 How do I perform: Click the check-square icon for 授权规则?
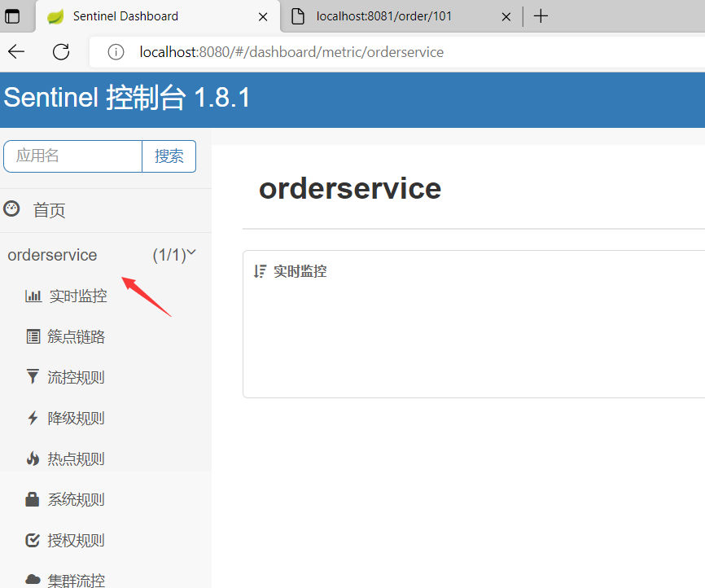33,540
